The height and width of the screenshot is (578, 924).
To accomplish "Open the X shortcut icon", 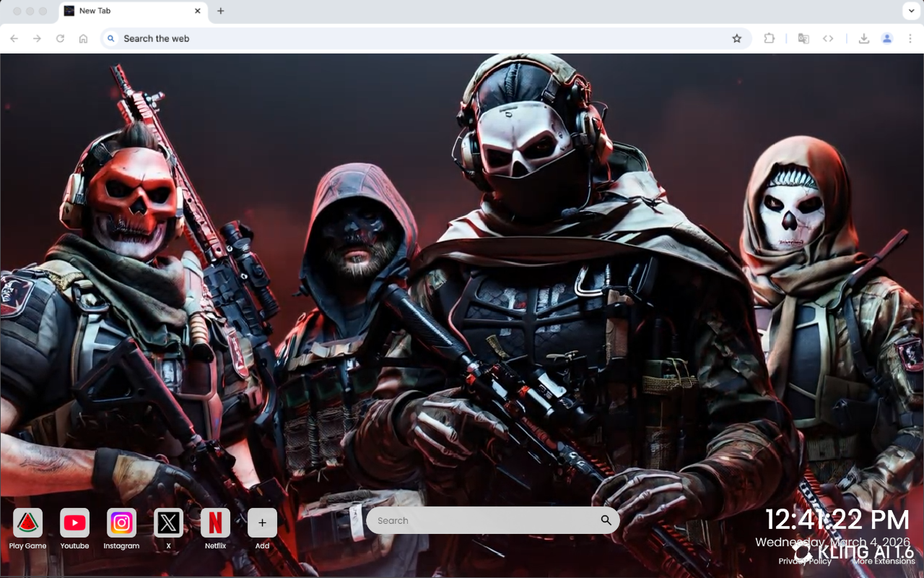I will click(x=168, y=523).
